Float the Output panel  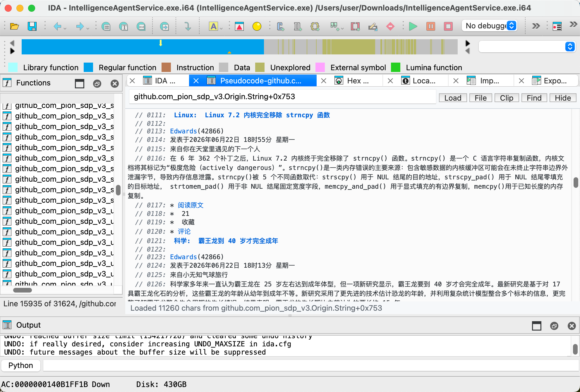[554, 326]
